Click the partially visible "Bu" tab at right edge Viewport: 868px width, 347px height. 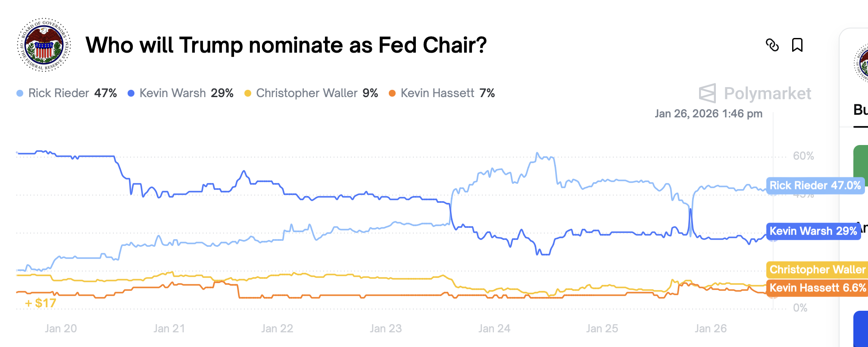[860, 110]
